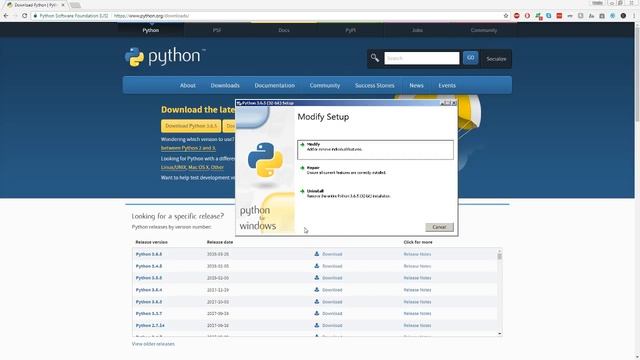
Task: Open the News menu item
Action: click(416, 85)
